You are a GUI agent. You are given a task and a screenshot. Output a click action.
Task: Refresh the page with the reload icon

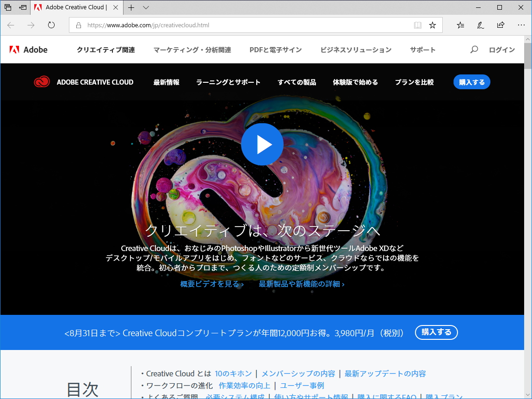pos(51,25)
